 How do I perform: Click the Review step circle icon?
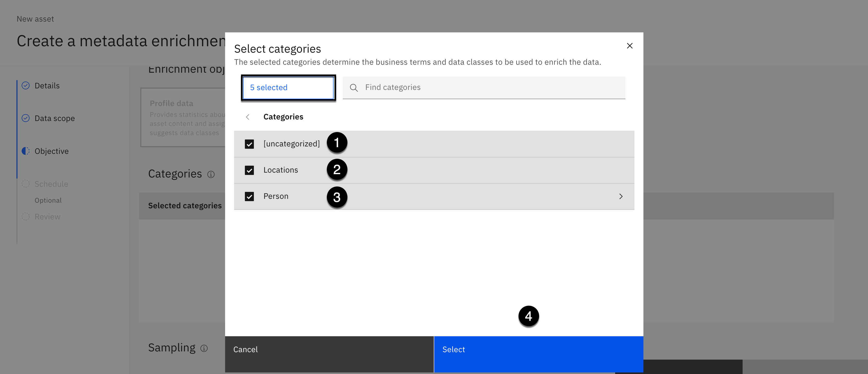point(26,216)
